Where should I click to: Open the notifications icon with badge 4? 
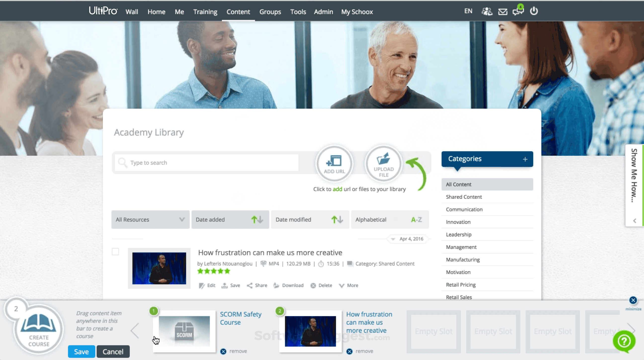(518, 11)
